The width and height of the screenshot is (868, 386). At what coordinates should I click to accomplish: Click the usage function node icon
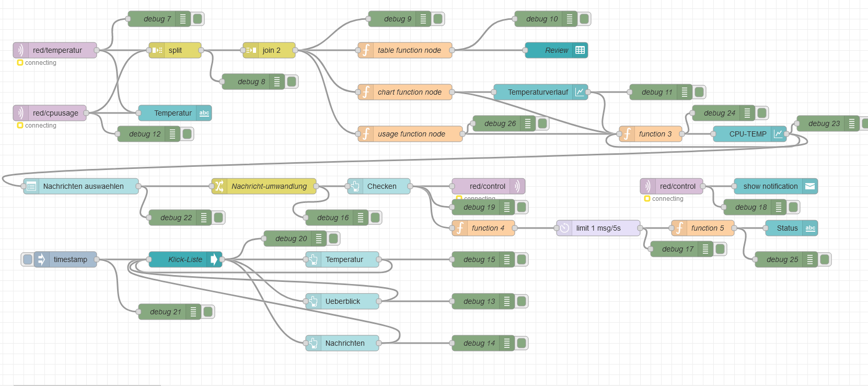coord(366,134)
